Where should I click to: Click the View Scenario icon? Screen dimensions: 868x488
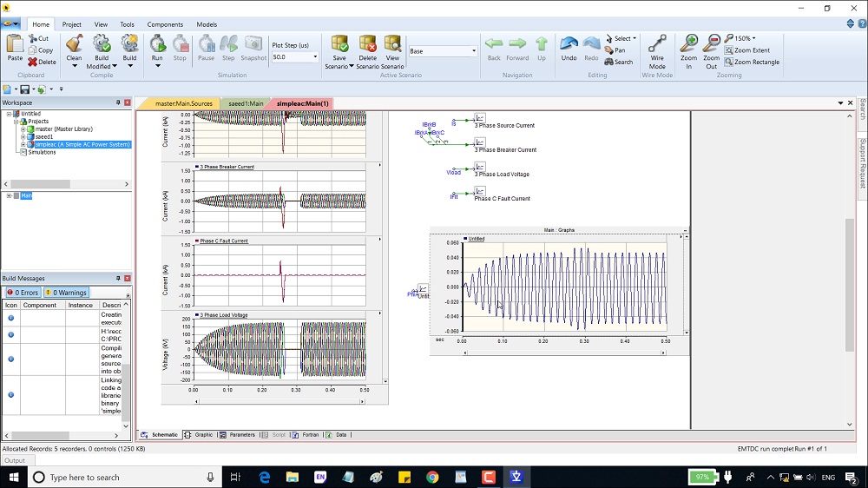392,43
